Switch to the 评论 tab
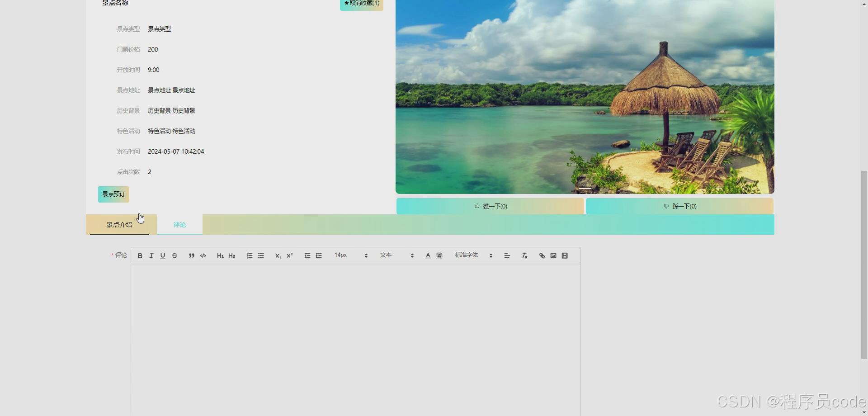The height and width of the screenshot is (416, 868). tap(179, 225)
